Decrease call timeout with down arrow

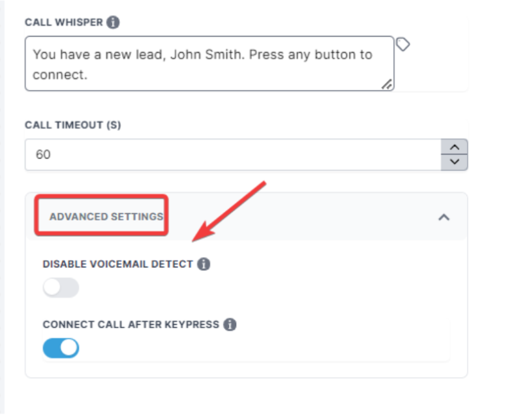point(455,162)
